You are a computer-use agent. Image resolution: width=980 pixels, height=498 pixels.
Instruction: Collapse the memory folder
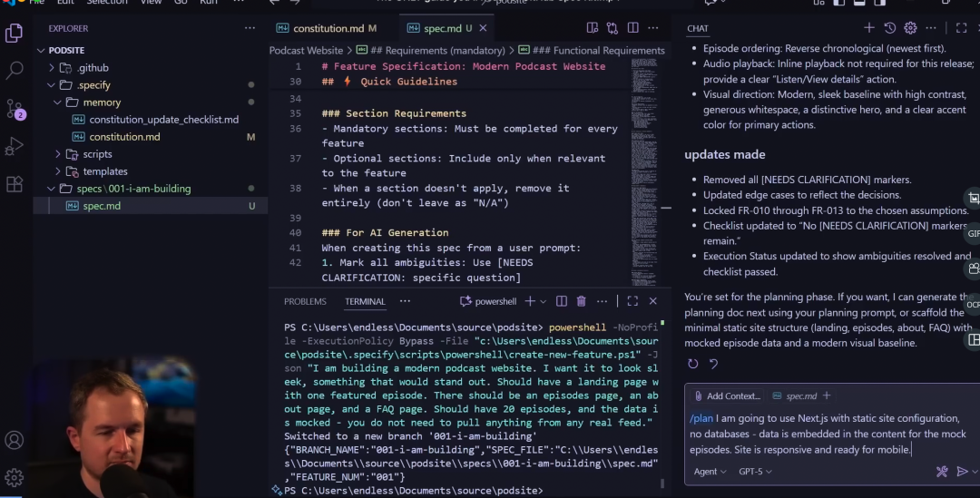coord(57,103)
